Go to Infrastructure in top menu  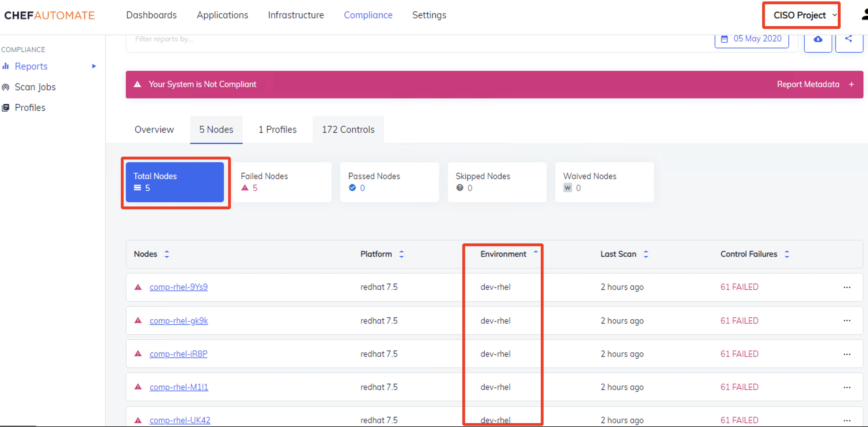[295, 15]
